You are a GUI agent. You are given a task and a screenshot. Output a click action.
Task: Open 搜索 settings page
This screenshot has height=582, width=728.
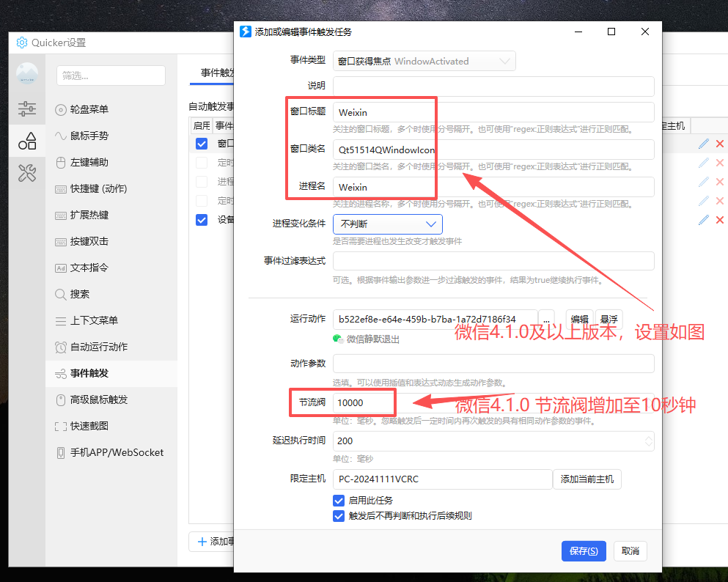(111, 294)
